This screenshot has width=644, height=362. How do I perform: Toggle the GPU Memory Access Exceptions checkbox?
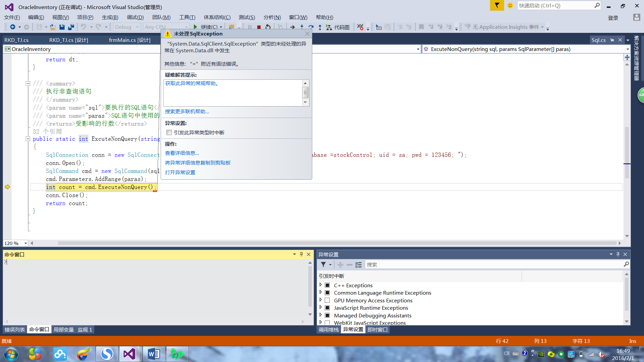pos(327,300)
